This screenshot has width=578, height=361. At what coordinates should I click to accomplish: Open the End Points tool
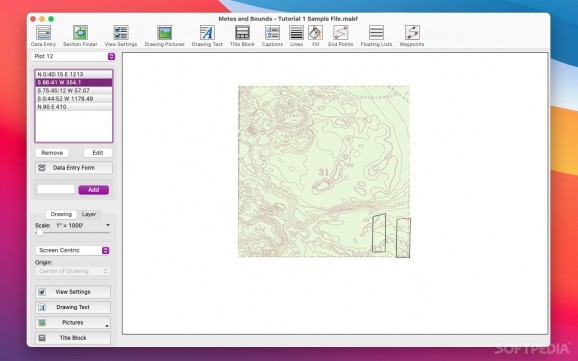pyautogui.click(x=341, y=36)
